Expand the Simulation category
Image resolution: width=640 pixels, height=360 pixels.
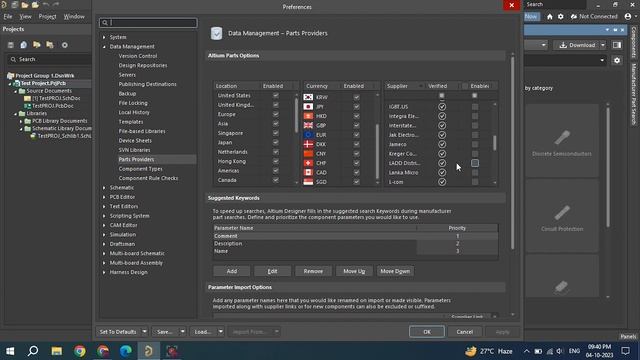pyautogui.click(x=104, y=235)
